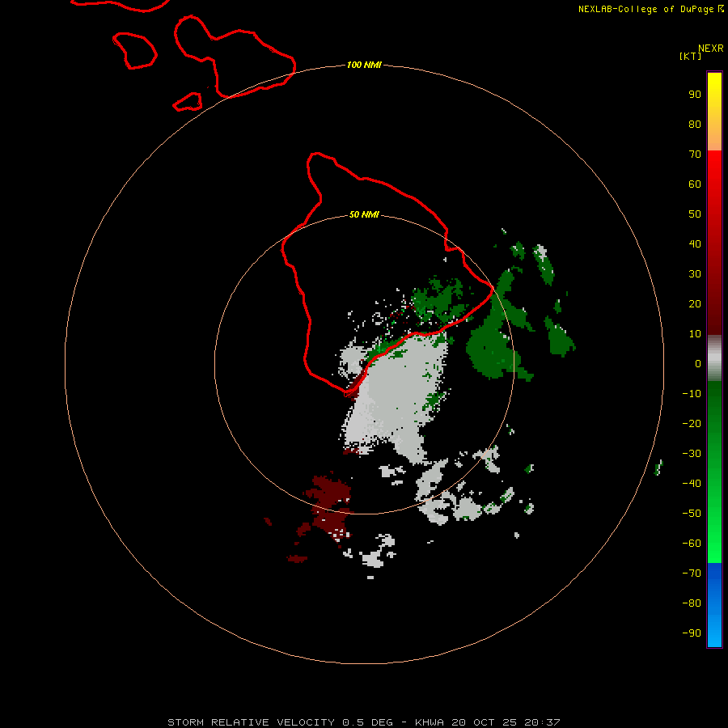Click the -60 value on velocity scale

[x=692, y=544]
